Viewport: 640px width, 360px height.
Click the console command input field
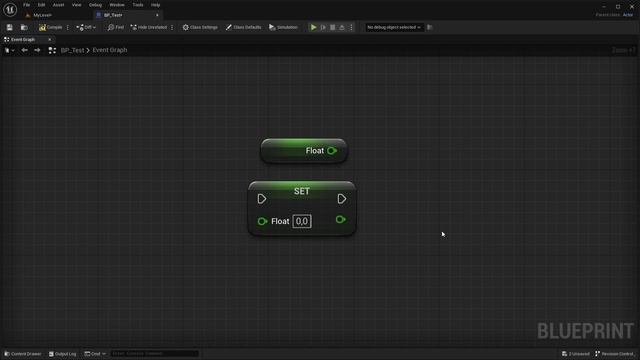(x=154, y=353)
